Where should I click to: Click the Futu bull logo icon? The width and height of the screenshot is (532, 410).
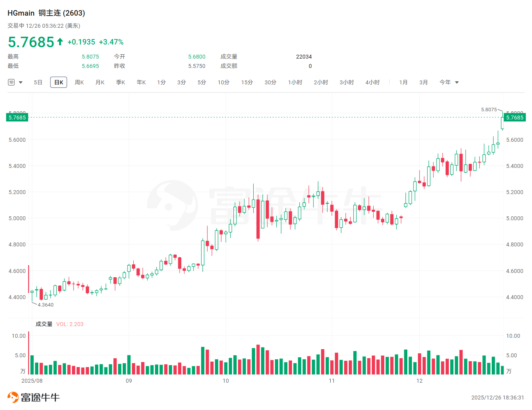click(x=13, y=397)
